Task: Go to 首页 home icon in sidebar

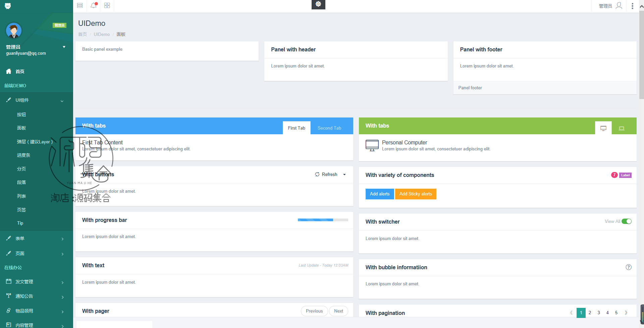Action: pyautogui.click(x=9, y=71)
